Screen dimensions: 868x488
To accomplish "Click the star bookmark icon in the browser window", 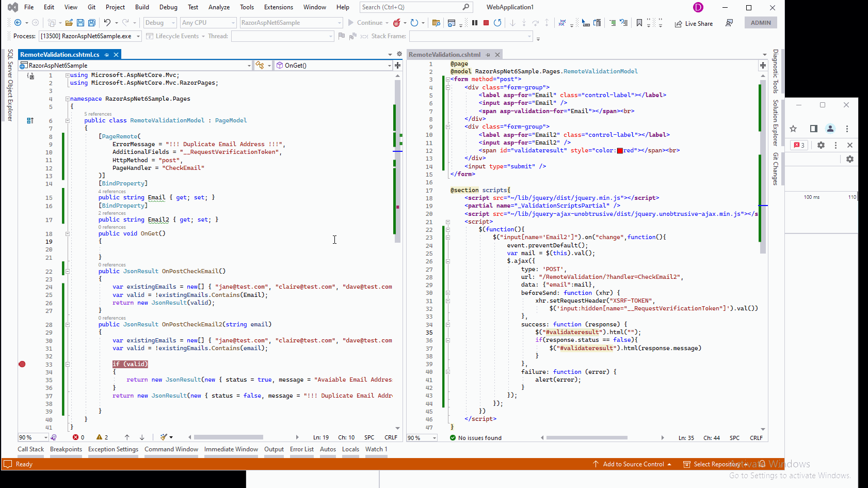I will [793, 129].
